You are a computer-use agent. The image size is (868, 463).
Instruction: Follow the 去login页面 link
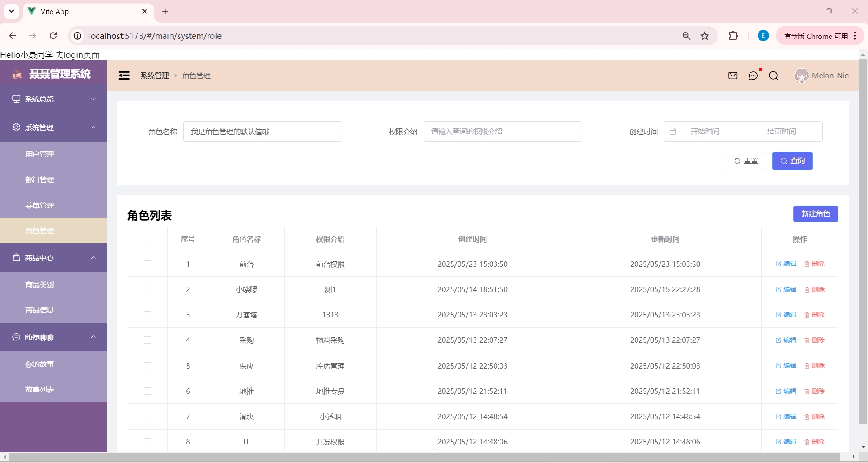(77, 55)
